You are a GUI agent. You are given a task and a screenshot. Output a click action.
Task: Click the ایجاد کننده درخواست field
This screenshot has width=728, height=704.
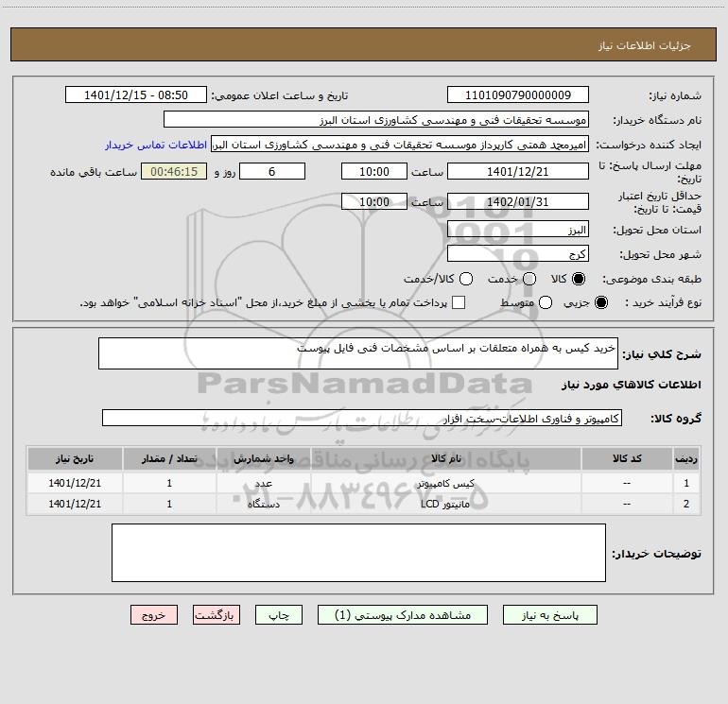400,145
